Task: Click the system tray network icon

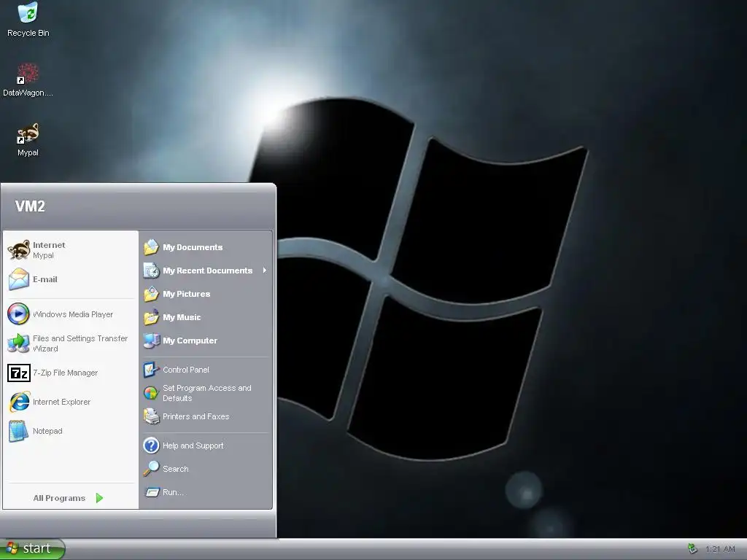Action: [693, 549]
